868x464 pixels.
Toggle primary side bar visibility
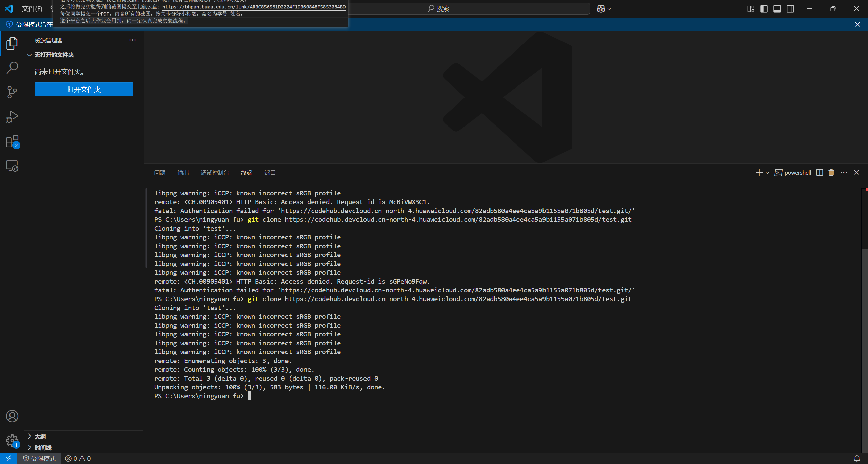[764, 9]
